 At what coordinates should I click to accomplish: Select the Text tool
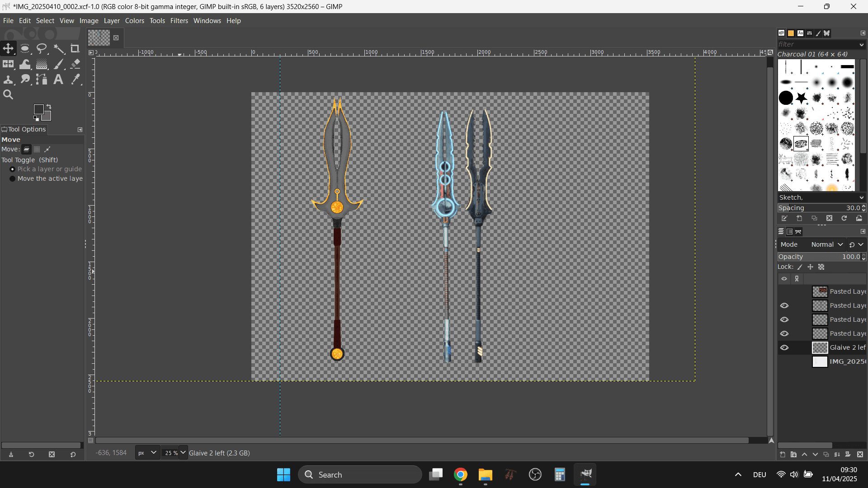coord(58,80)
